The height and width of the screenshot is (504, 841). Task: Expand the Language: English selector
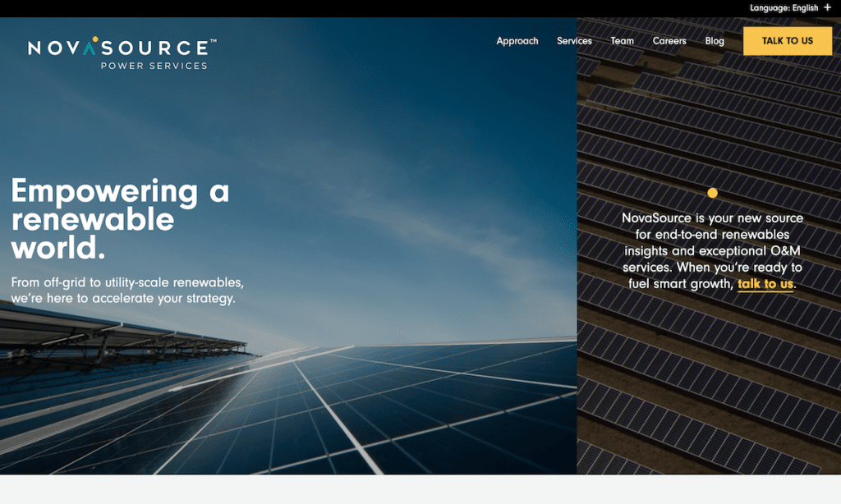(784, 8)
